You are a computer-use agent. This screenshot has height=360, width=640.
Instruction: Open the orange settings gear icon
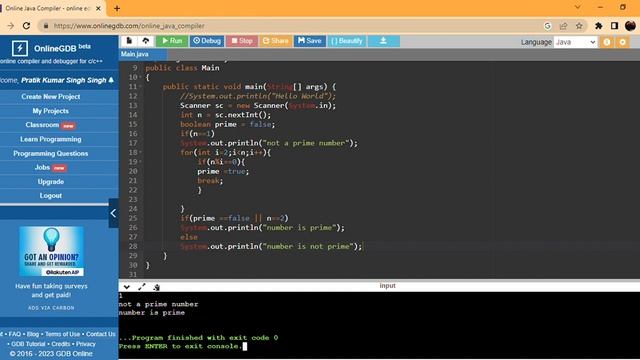pos(622,42)
